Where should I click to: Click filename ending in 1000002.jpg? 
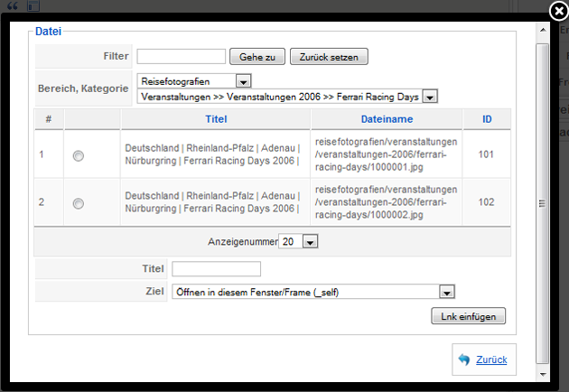point(387,201)
